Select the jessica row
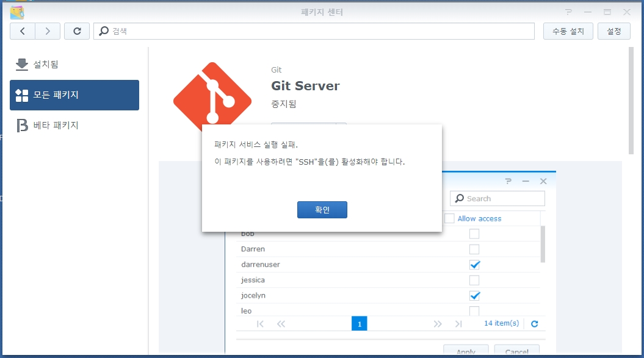Viewport: 644px width, 358px height. click(x=388, y=280)
